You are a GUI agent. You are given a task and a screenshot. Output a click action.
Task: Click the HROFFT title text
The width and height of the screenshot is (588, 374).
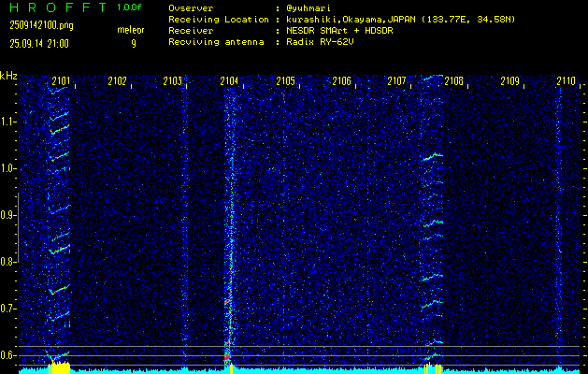point(58,7)
